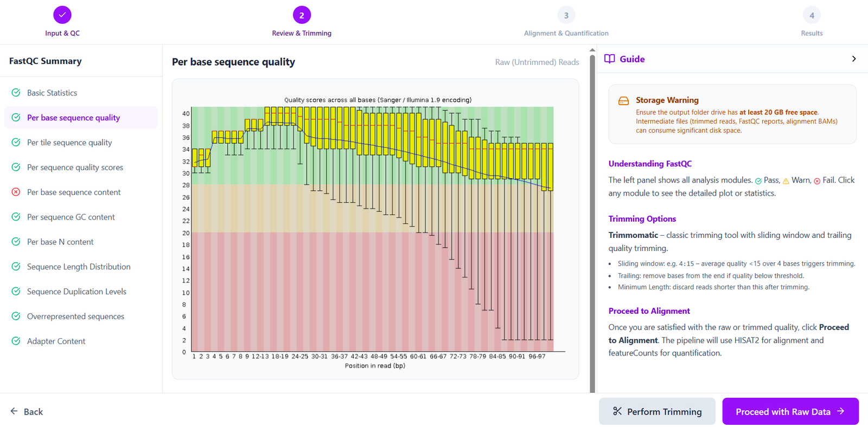
Task: Click the Guide panel header title
Action: pos(632,59)
